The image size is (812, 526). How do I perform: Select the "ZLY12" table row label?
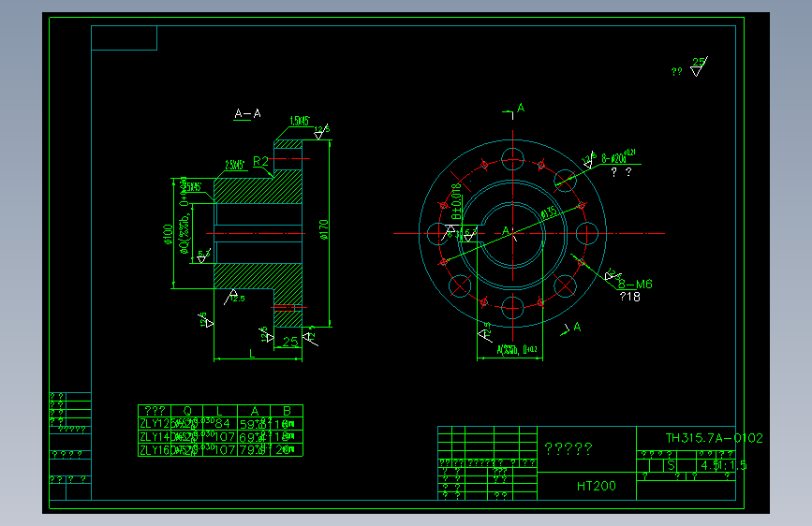tap(155, 423)
